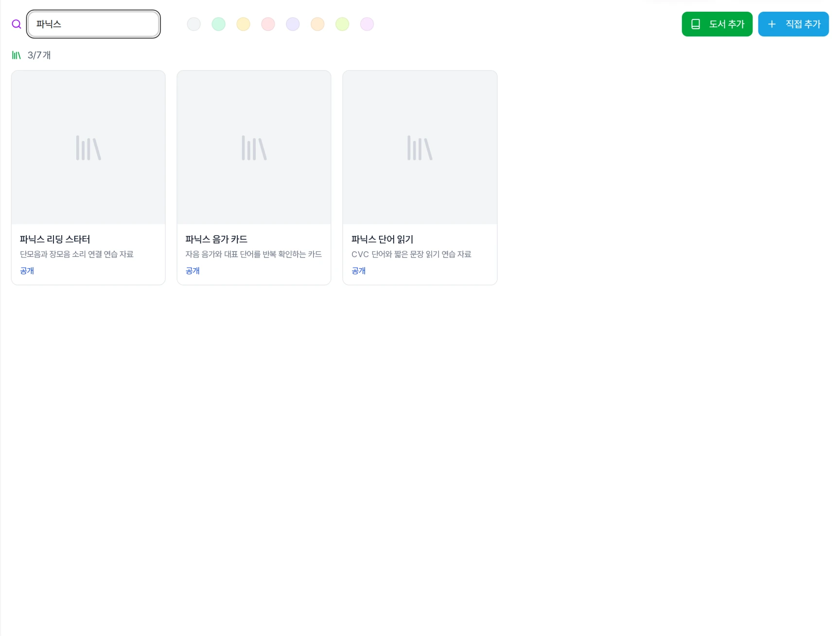Select the mint green color filter swatch
Viewport: 840px width, 636px height.
pyautogui.click(x=219, y=24)
